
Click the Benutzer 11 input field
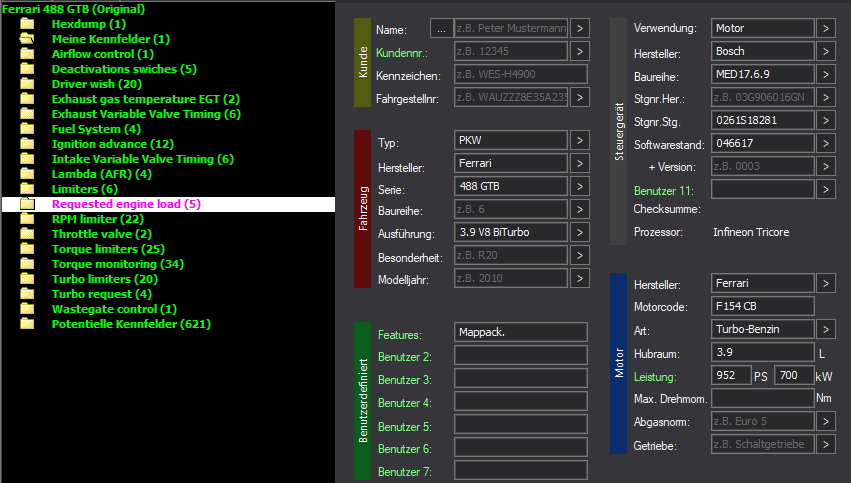pos(763,189)
